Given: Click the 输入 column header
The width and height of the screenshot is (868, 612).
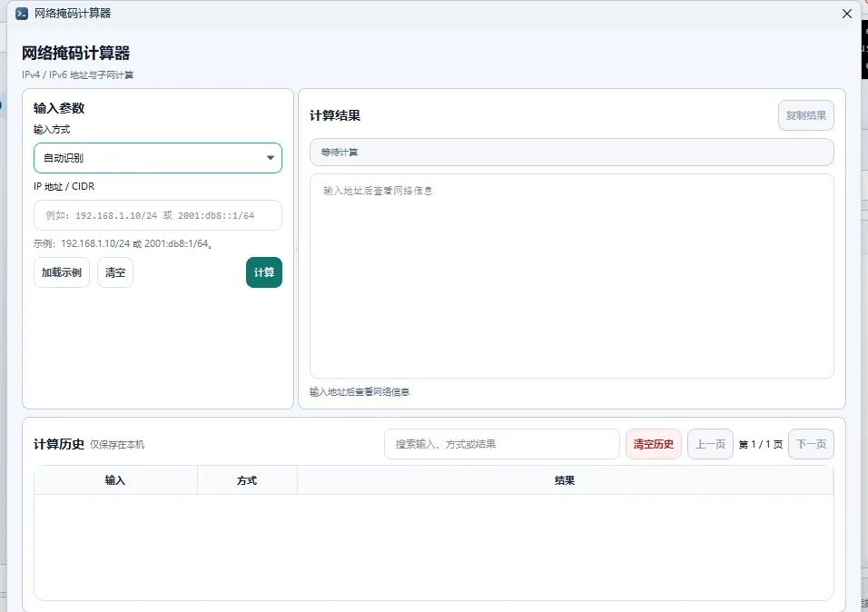Looking at the screenshot, I should [115, 480].
